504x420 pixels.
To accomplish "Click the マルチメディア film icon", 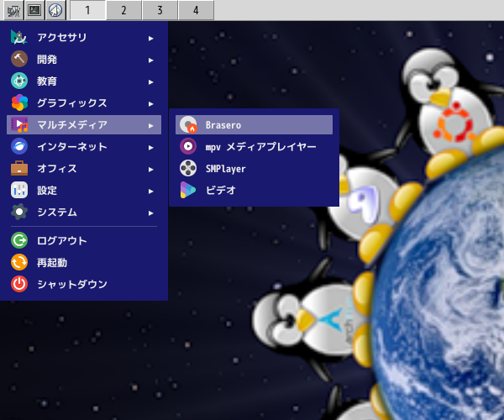I will coord(19,124).
